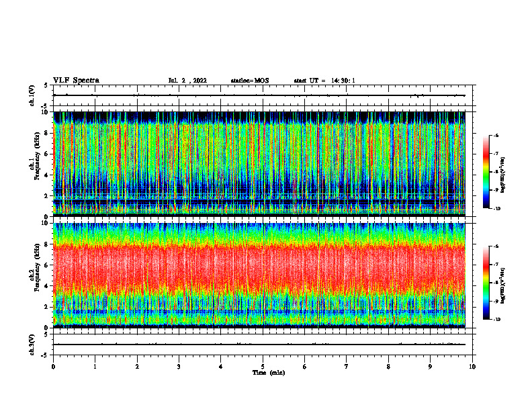Click the 'ch.1(V)' axis label

pos(32,95)
